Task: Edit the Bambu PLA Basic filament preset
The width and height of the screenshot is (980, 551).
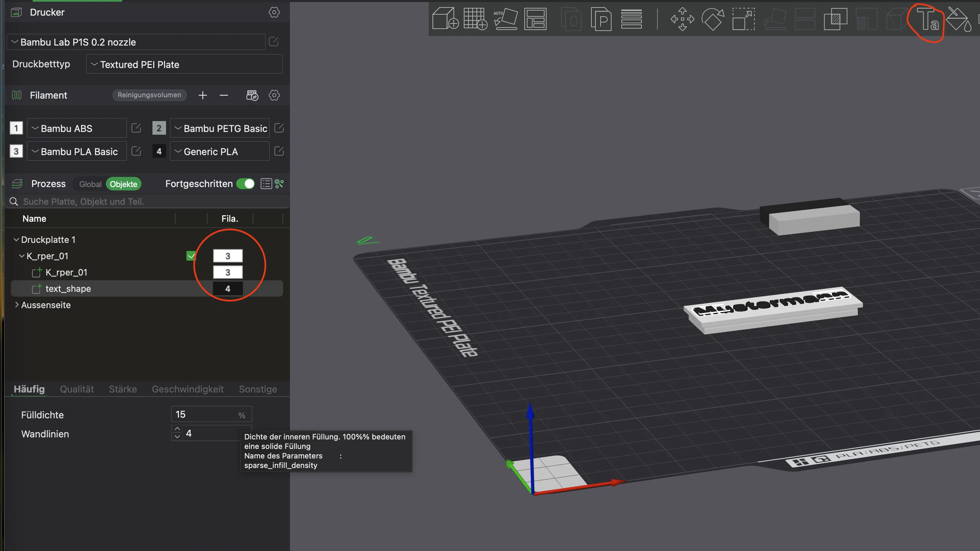Action: coord(136,151)
